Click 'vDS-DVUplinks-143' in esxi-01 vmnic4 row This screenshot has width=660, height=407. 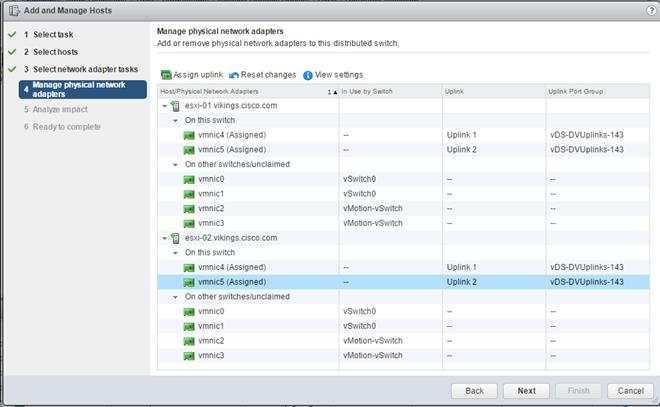pyautogui.click(x=587, y=135)
